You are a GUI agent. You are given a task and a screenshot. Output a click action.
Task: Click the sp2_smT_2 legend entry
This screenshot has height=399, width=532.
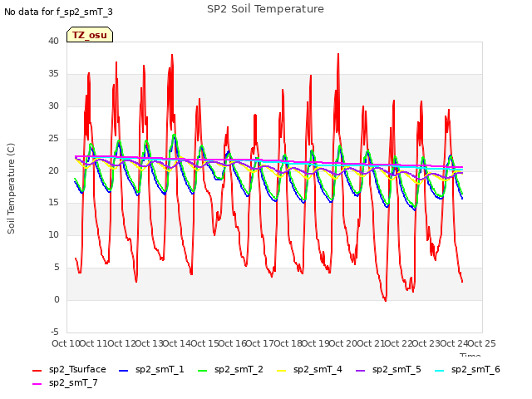[230, 369]
